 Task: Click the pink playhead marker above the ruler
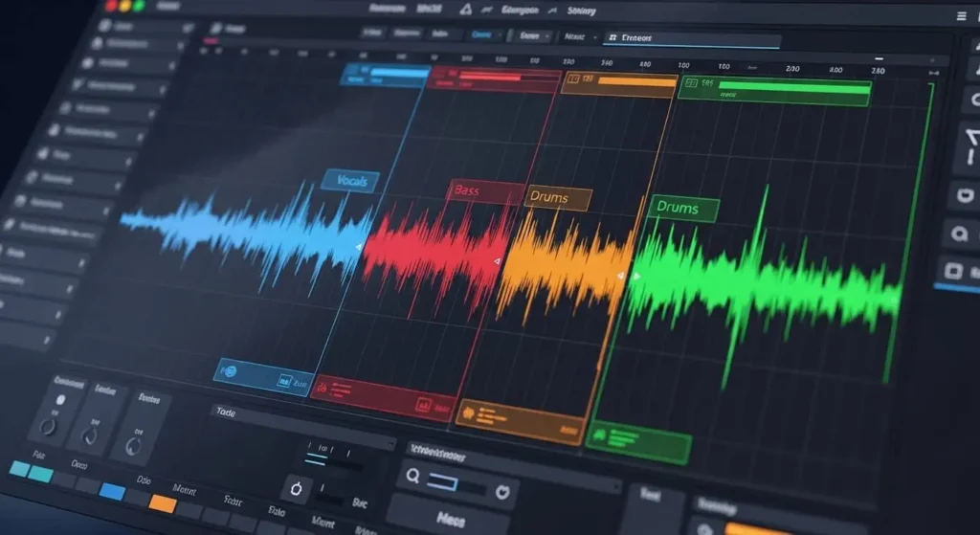tap(211, 41)
